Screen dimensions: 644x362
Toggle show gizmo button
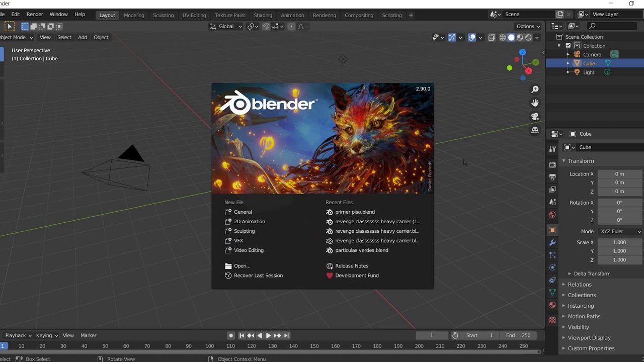[452, 37]
